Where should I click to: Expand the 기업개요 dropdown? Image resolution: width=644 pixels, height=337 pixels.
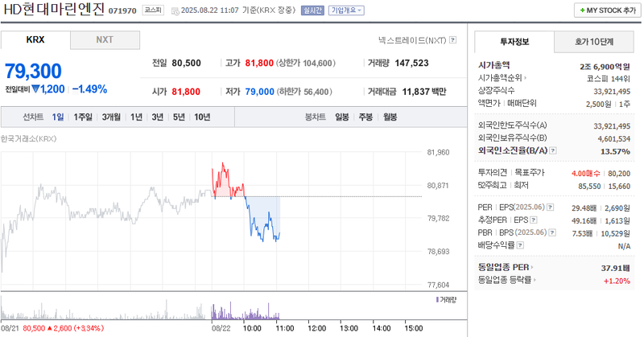tap(346, 10)
